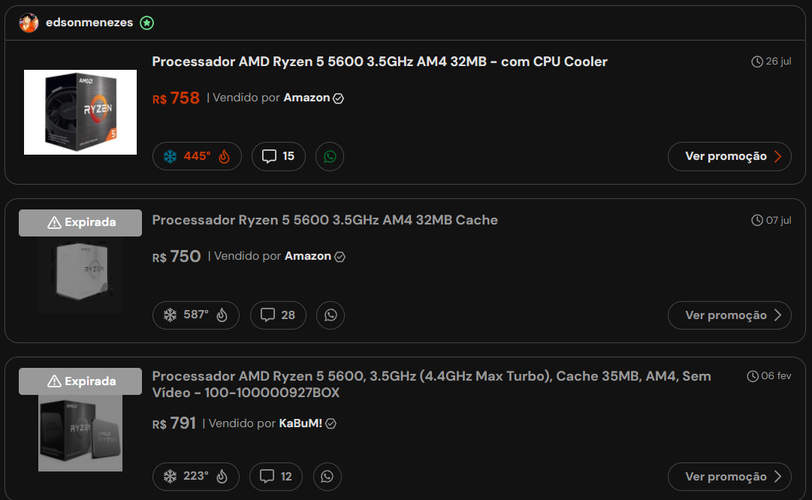Open the 15 comments on first deal
Viewport: 812px width, 500px height.
(x=278, y=156)
